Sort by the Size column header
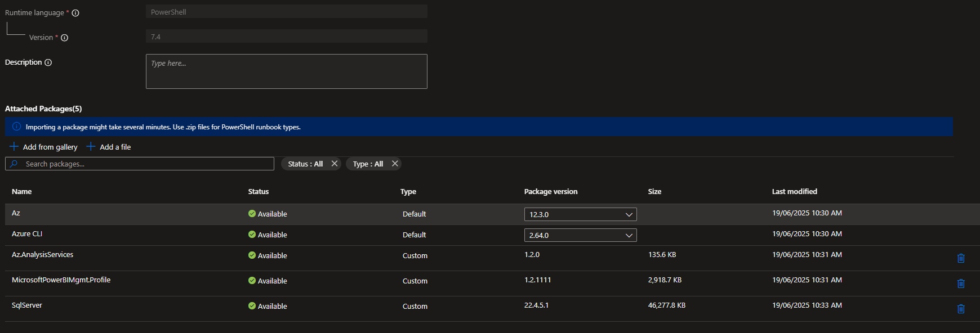Viewport: 980px width, 333px height. pyautogui.click(x=654, y=191)
